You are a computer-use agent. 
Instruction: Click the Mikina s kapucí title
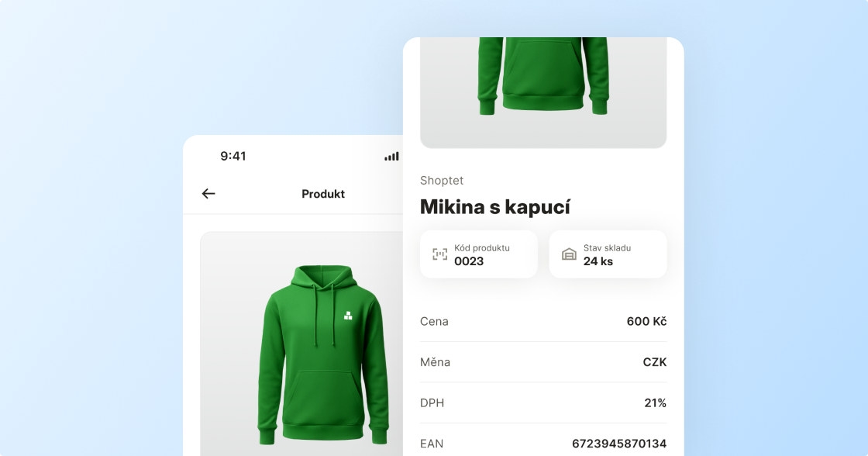[495, 207]
